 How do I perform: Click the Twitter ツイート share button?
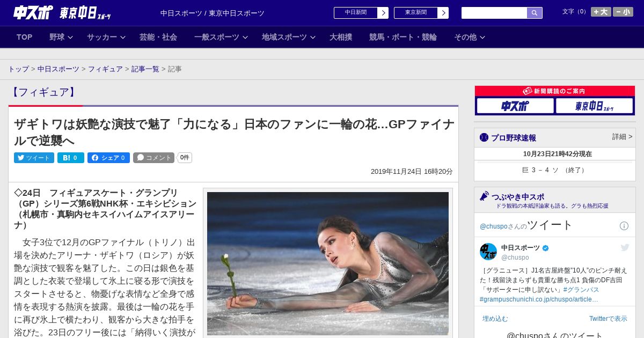coord(34,158)
